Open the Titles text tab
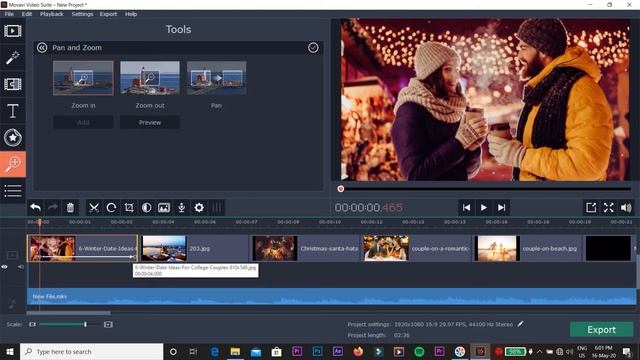640x360 pixels. coord(13,111)
